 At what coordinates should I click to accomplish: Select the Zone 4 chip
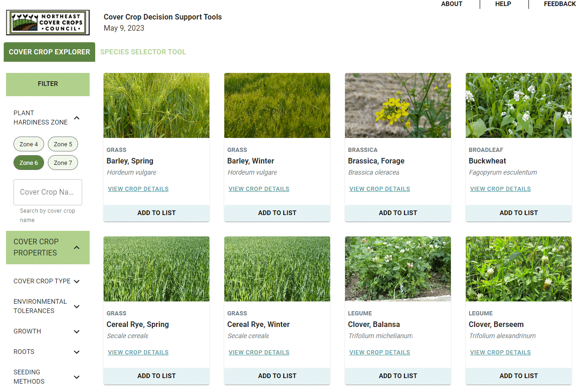coord(29,144)
